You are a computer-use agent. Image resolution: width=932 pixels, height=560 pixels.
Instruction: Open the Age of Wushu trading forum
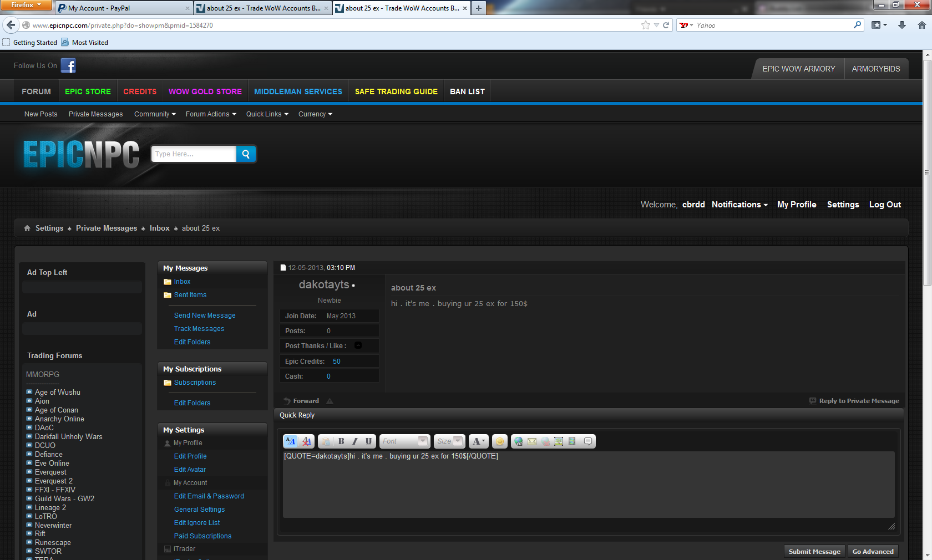pos(58,393)
